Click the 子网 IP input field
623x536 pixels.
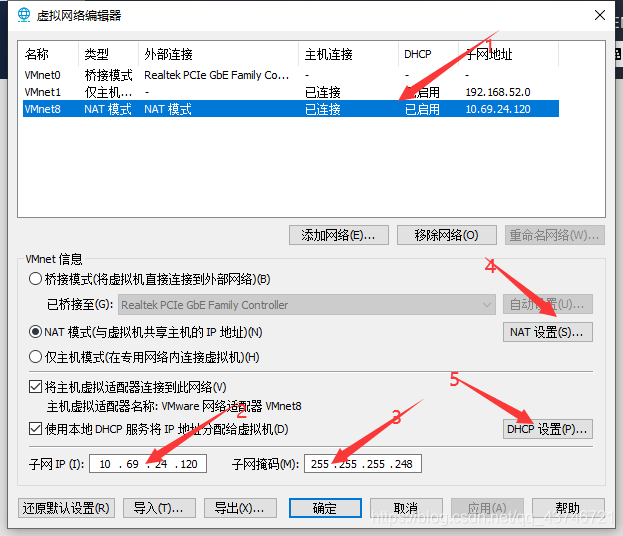(x=148, y=464)
